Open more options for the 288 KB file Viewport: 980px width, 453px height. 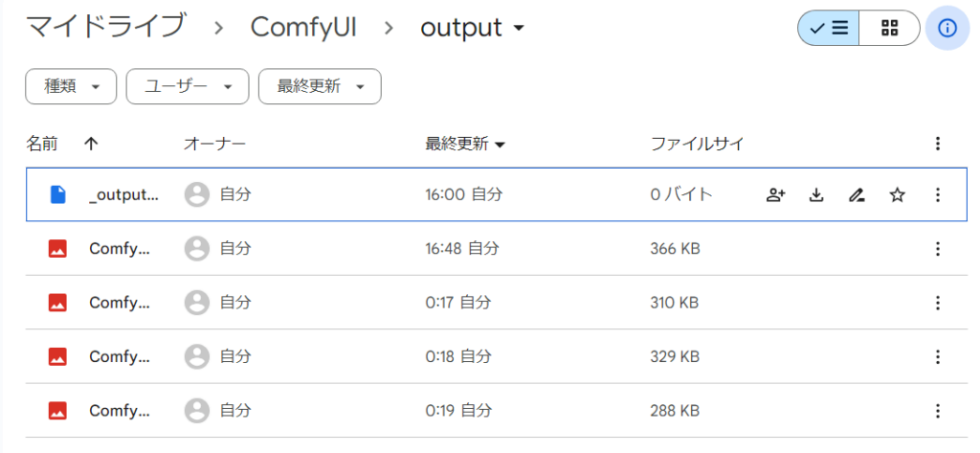(937, 411)
